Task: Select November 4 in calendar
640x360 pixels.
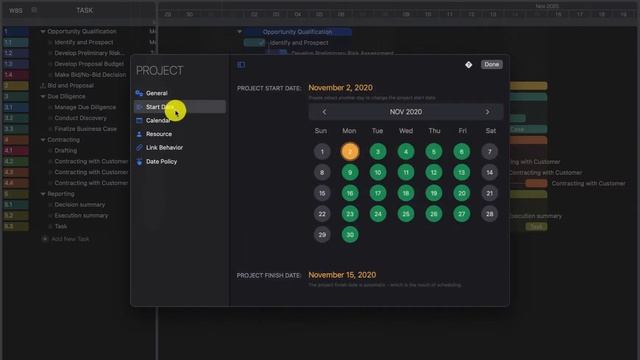Action: tap(406, 151)
